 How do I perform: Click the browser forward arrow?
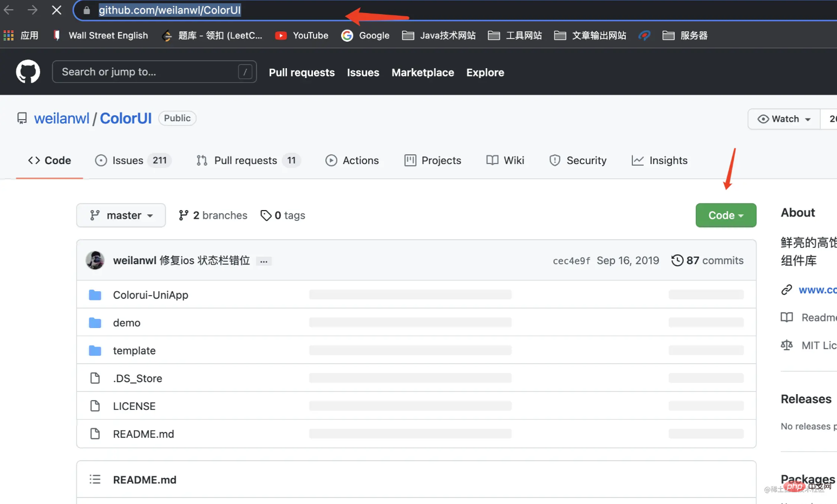pyautogui.click(x=32, y=10)
